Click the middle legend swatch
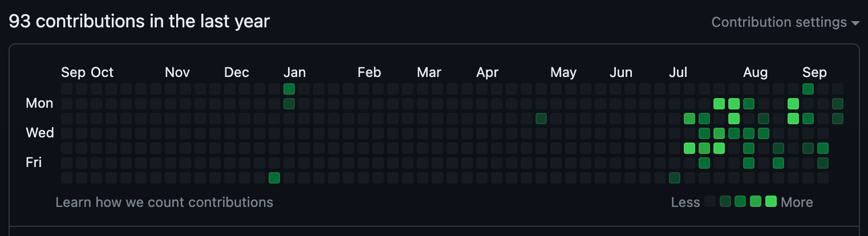This screenshot has width=868, height=236. point(741,201)
